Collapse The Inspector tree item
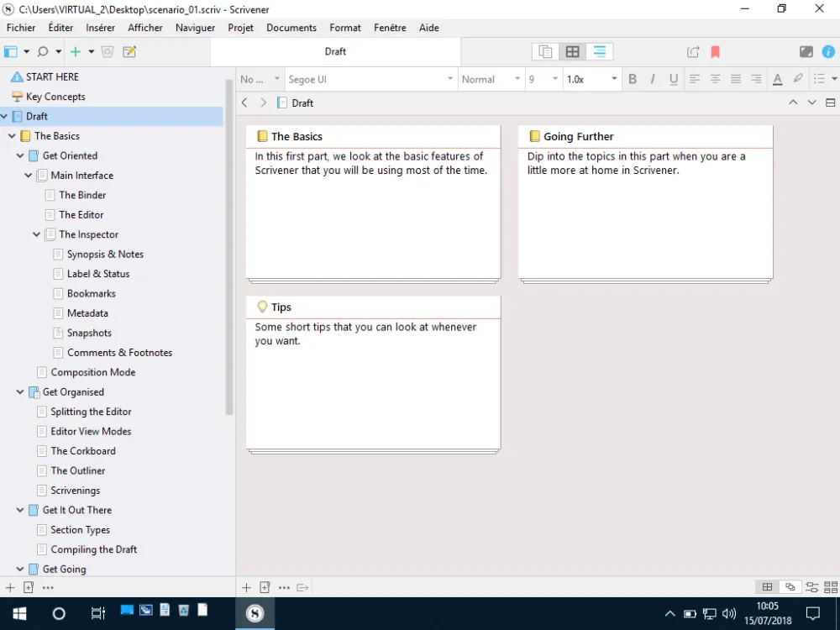 [x=36, y=234]
